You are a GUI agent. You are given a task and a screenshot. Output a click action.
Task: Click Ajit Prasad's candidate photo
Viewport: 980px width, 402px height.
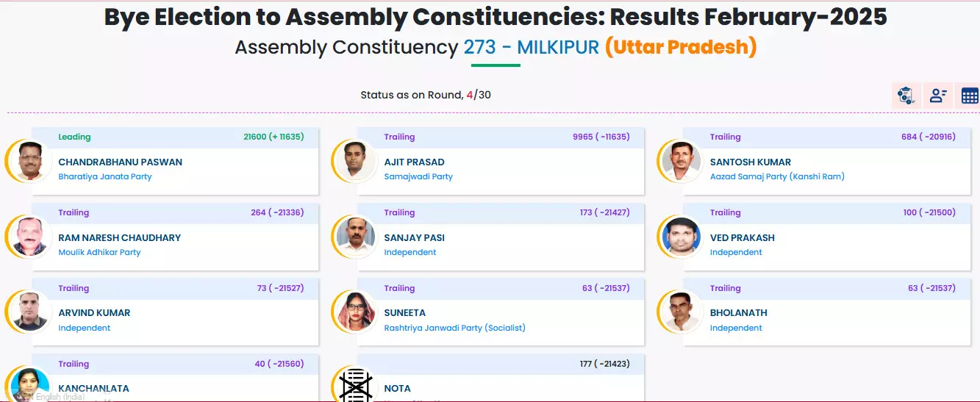(356, 160)
